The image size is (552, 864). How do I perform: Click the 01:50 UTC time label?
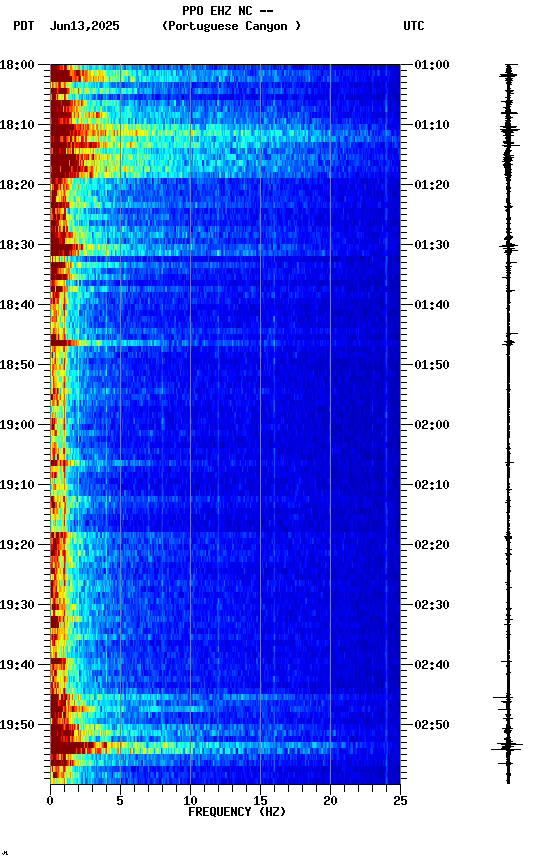432,365
